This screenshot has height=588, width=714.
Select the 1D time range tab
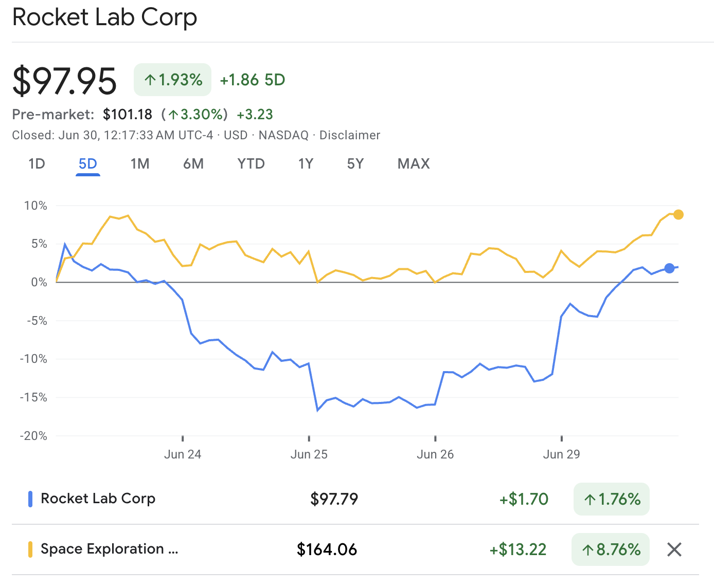37,164
